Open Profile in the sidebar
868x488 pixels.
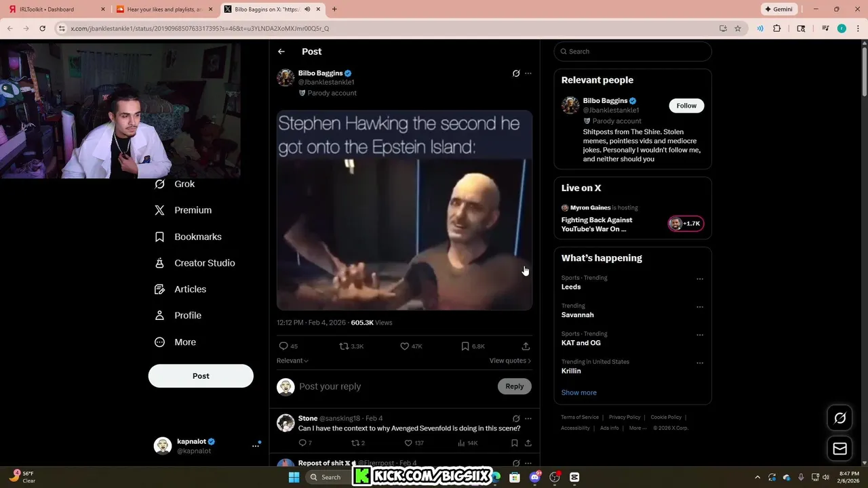click(178, 315)
